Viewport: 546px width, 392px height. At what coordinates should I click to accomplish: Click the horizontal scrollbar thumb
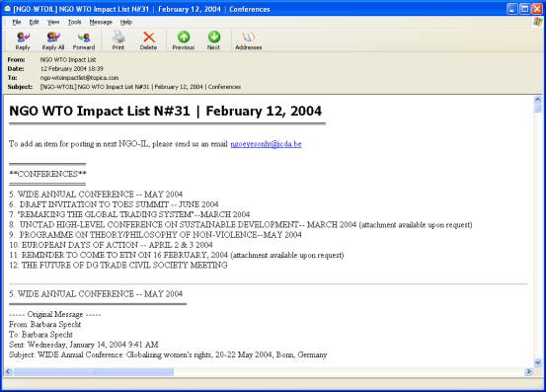94,371
